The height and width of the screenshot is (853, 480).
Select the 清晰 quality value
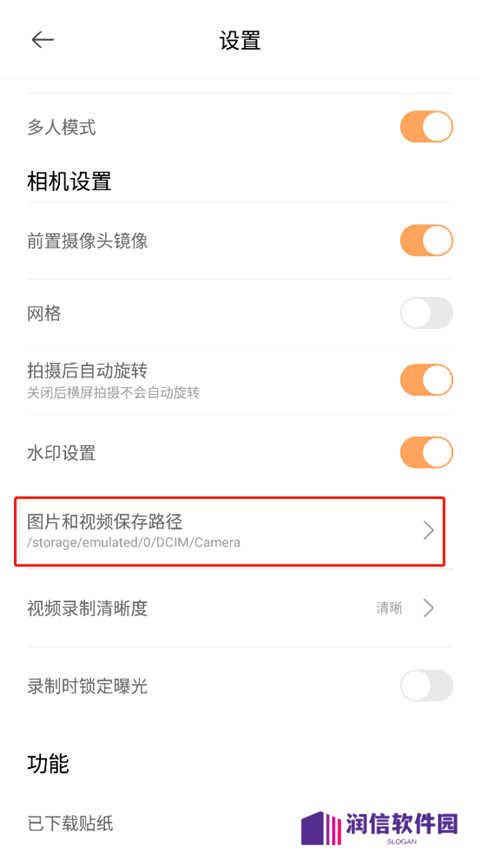point(389,608)
